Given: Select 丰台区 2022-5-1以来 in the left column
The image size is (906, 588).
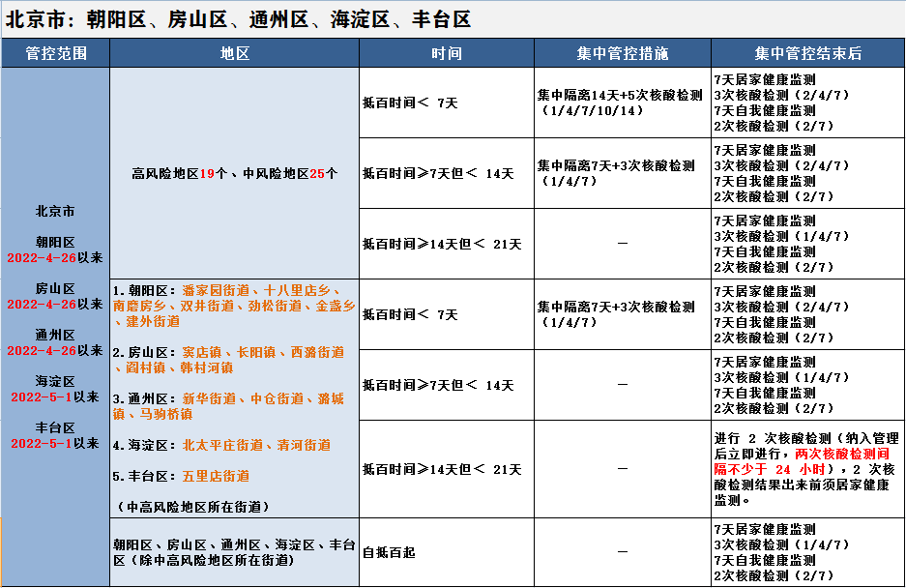Looking at the screenshot, I should tap(55, 435).
